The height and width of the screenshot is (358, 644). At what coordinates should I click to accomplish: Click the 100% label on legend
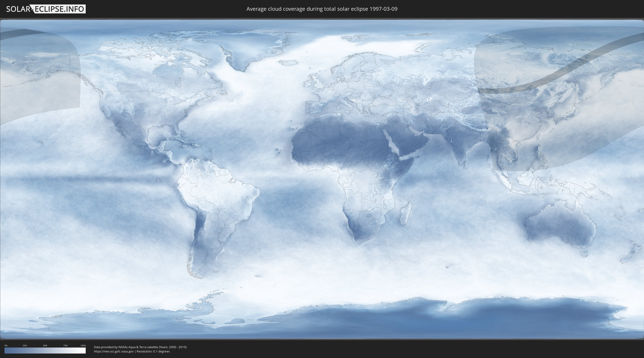[83, 345]
